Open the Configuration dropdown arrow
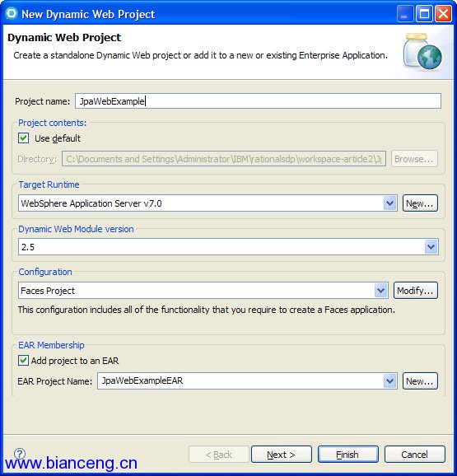This screenshot has height=476, width=457. click(x=380, y=291)
